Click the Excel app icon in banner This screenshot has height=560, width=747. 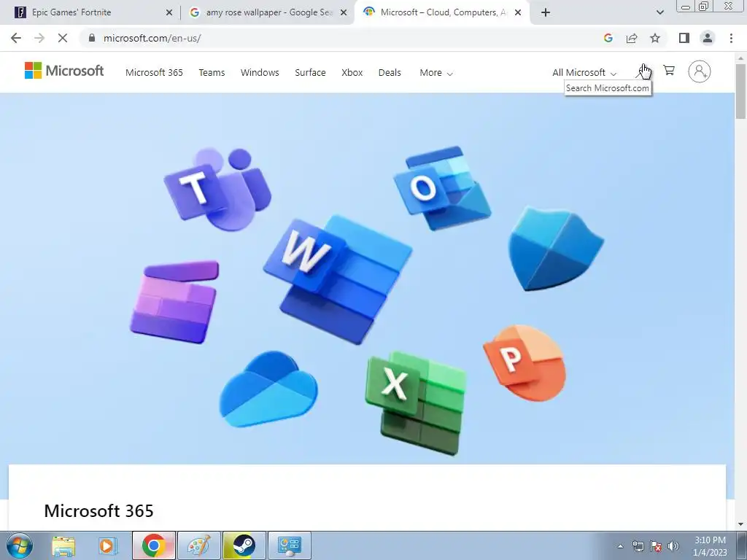[415, 403]
